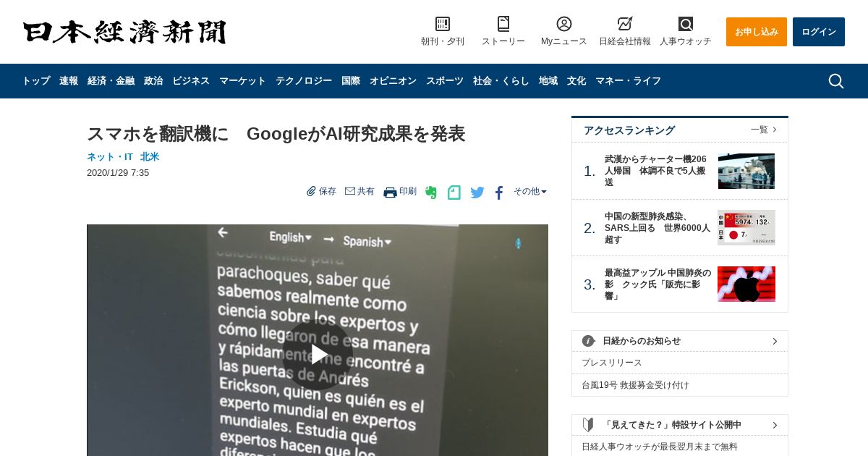Open ranking story about 武漢からチャーター機
Viewport: 868px width, 456px height.
click(x=657, y=171)
